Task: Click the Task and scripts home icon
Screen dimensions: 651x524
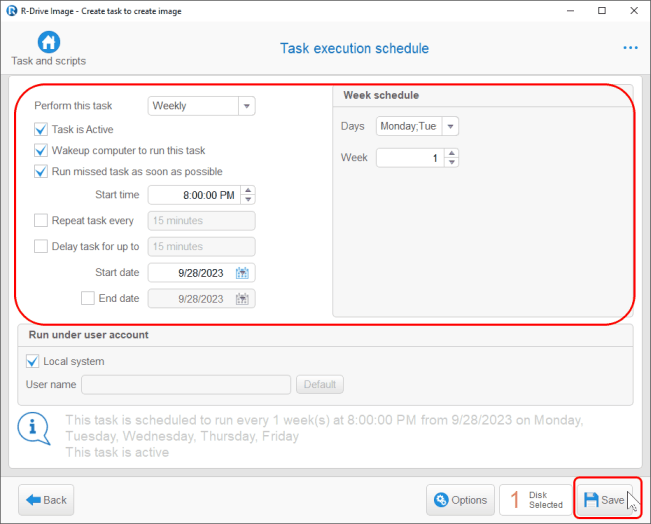Action: (x=48, y=43)
